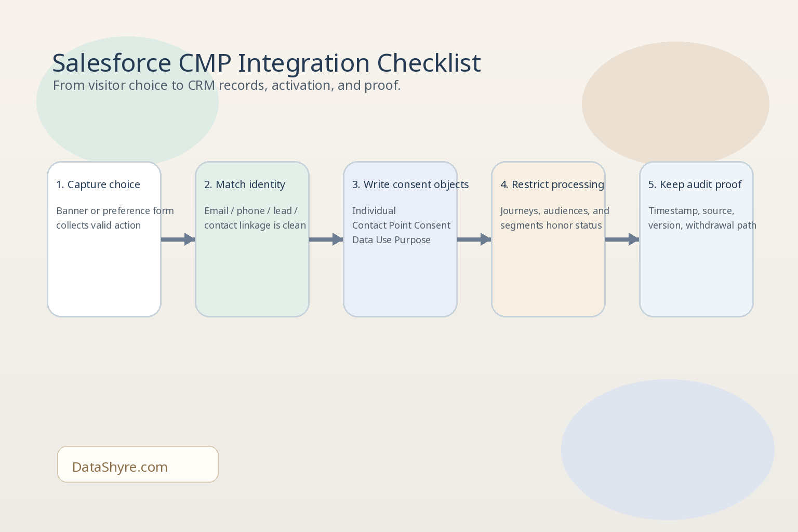Click the DataShyre.com link box
The width and height of the screenshot is (798, 532).
(138, 464)
